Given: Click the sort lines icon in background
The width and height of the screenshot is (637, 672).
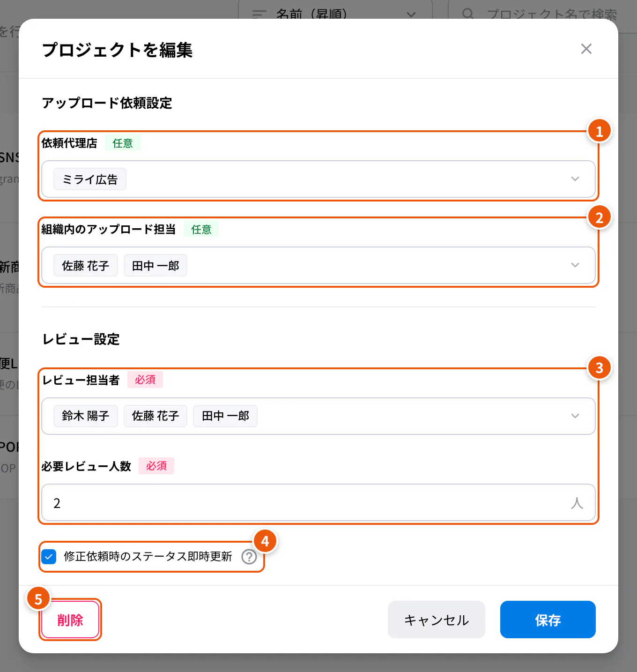Looking at the screenshot, I should [259, 14].
